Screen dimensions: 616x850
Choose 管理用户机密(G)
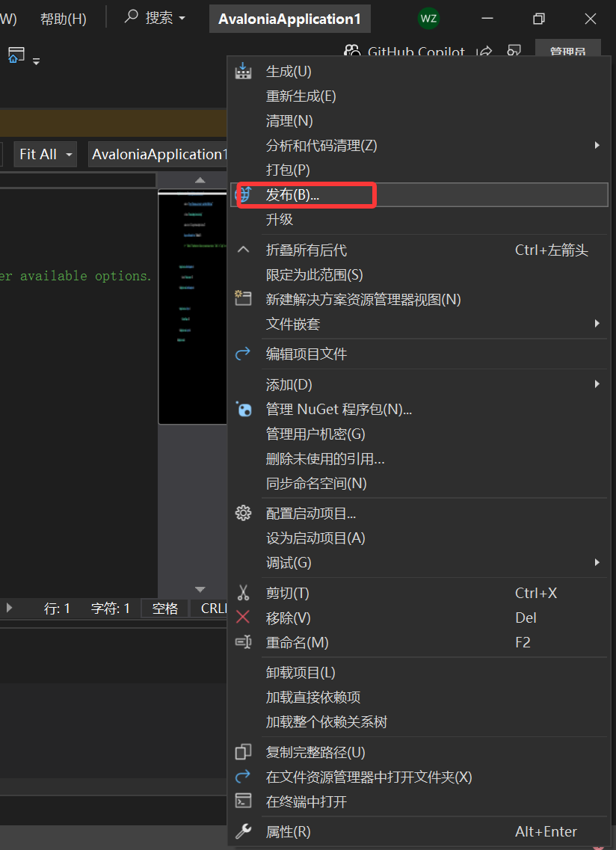419,434
